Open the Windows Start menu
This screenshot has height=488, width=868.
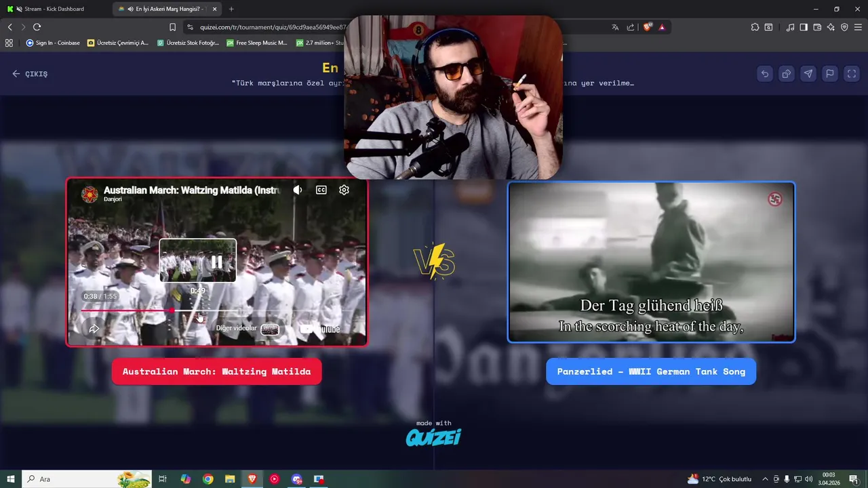11,479
